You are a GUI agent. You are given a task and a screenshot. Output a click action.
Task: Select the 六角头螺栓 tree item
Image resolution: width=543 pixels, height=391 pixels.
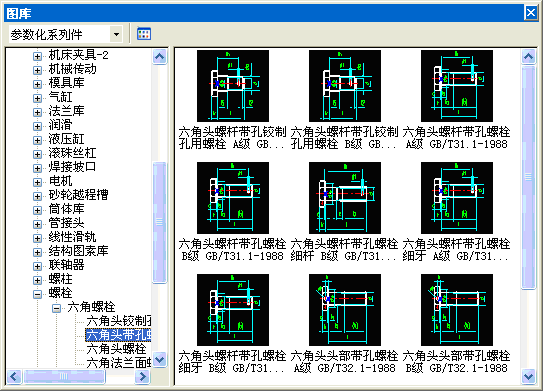point(116,349)
